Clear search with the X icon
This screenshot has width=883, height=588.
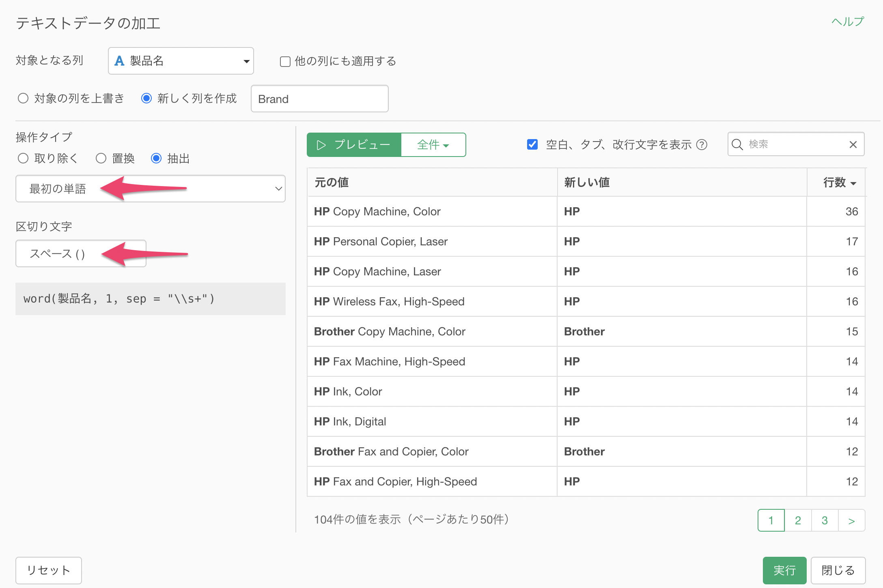pyautogui.click(x=853, y=144)
